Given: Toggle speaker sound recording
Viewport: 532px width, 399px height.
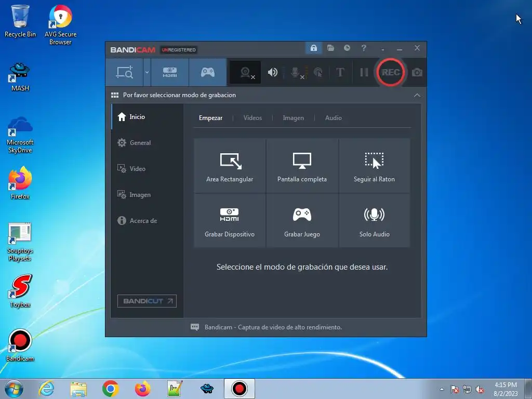Looking at the screenshot, I should tap(272, 72).
